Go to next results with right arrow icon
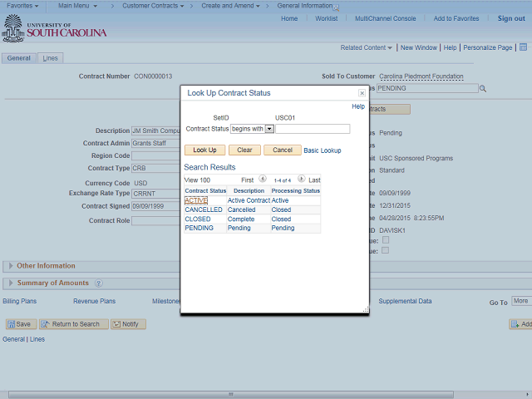Screen dimensions: 532x399 [301, 179]
